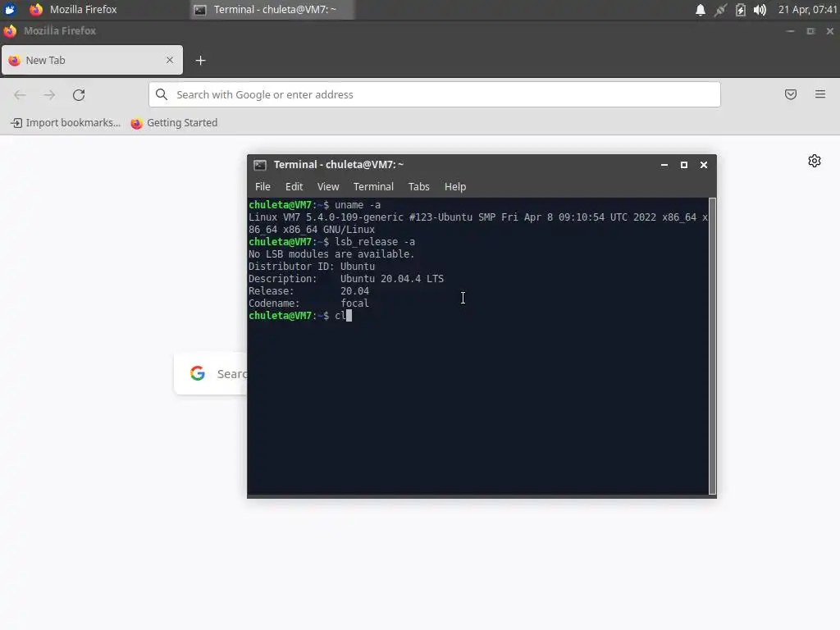Click the Firefox back arrow
The width and height of the screenshot is (840, 630).
tap(20, 95)
